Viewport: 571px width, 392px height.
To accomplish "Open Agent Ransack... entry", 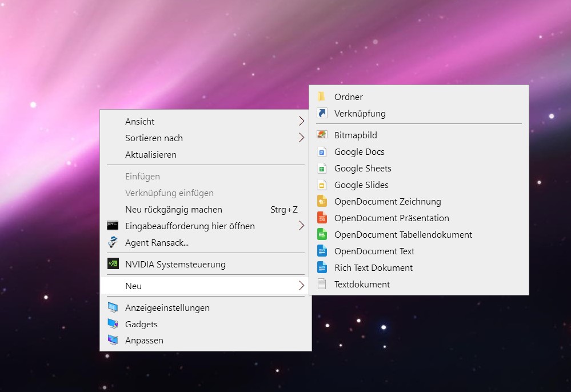I will [206, 242].
